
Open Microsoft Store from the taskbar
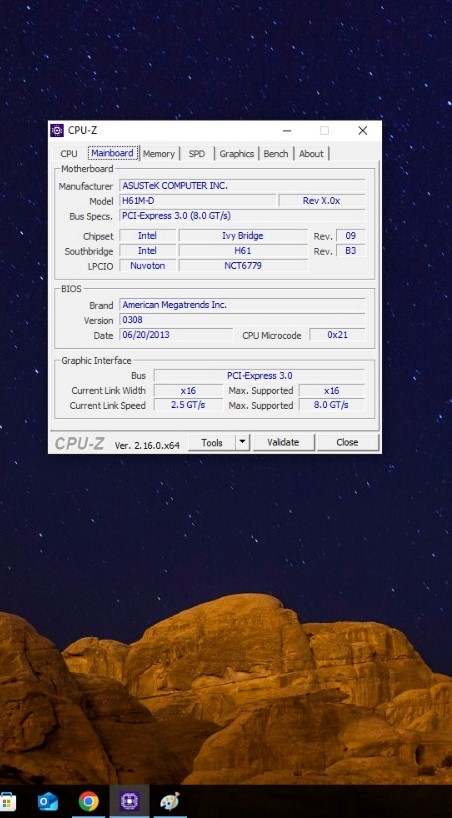[x=7, y=801]
